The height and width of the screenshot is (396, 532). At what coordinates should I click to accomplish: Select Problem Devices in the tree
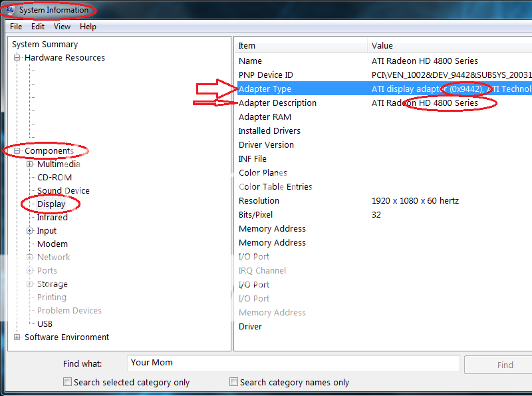coord(69,310)
